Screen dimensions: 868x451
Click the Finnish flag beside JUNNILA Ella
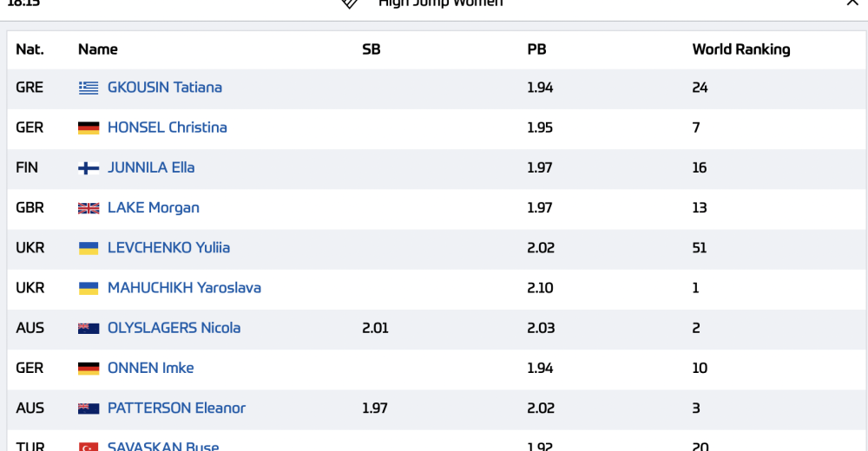(89, 167)
